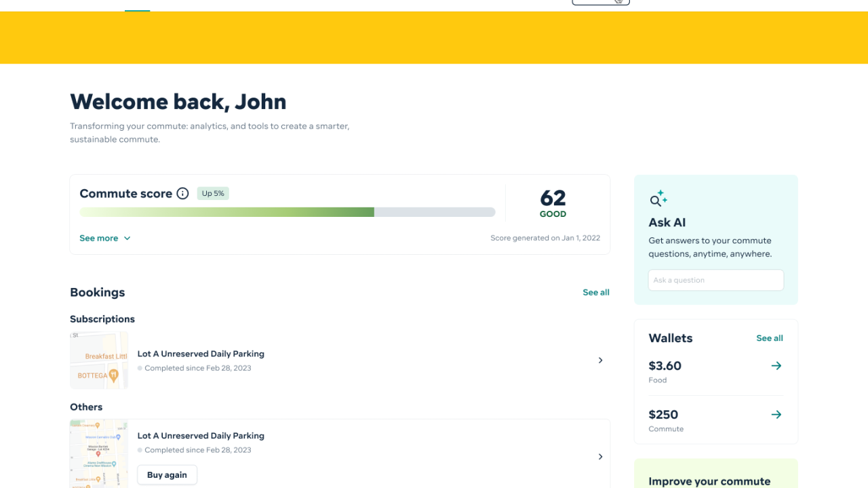Click the Others booking map thumbnail

(x=99, y=453)
